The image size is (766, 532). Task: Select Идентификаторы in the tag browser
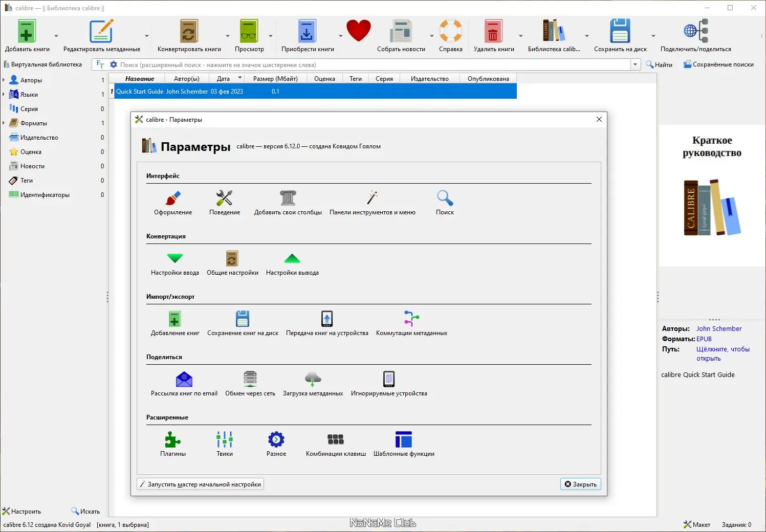tap(45, 195)
